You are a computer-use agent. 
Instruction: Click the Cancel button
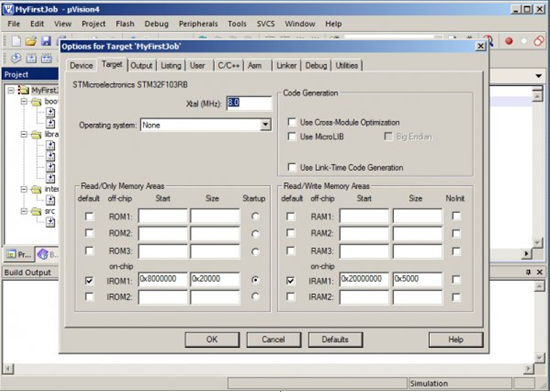pyautogui.click(x=273, y=340)
